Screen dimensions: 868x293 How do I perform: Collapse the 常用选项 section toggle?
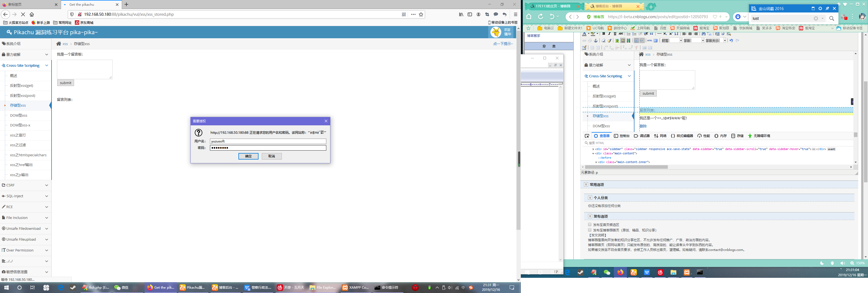coord(586,184)
